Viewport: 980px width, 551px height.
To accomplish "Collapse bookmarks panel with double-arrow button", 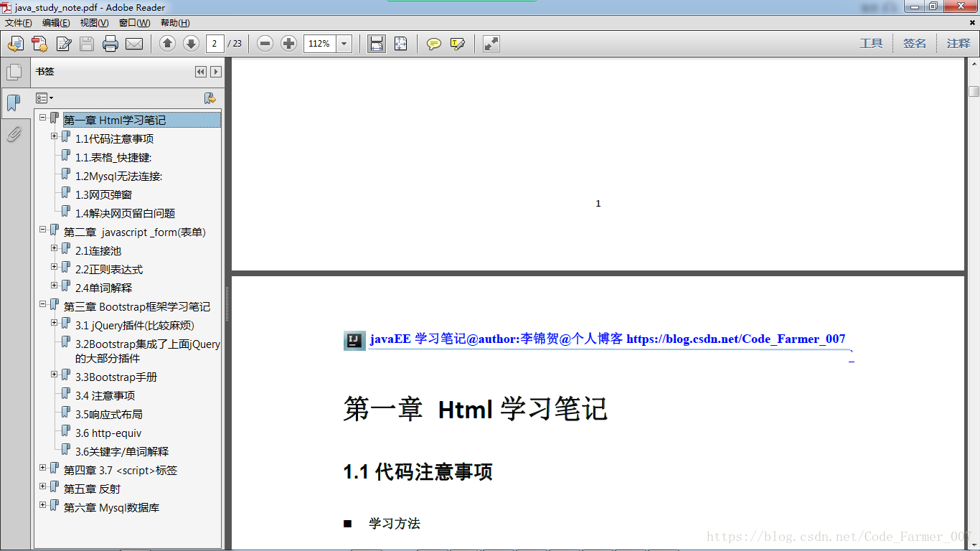I will 201,72.
